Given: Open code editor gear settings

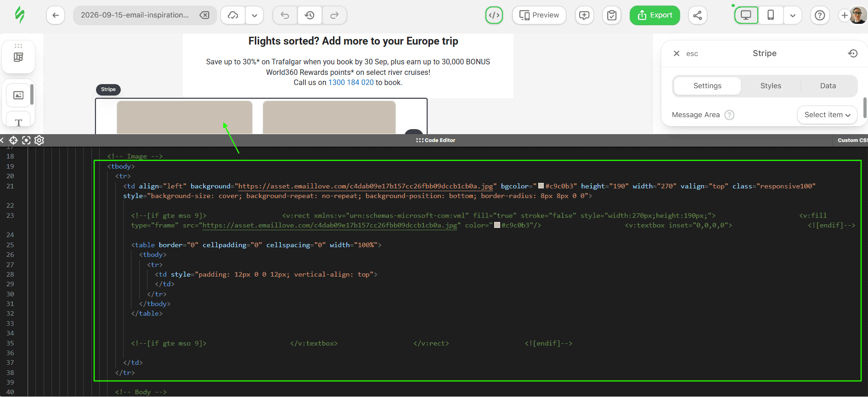Looking at the screenshot, I should (39, 140).
